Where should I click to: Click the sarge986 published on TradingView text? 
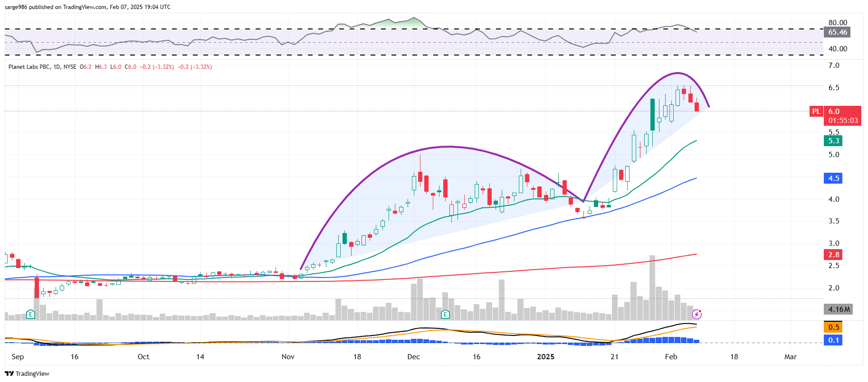[87, 7]
